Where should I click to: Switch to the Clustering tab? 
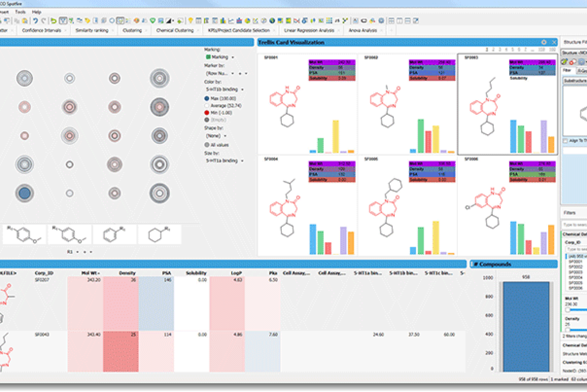click(x=132, y=30)
